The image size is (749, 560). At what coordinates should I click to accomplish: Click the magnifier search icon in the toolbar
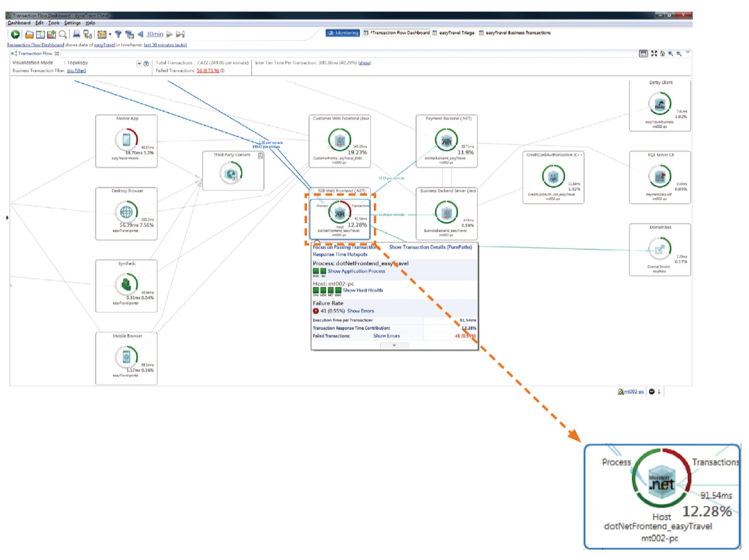pyautogui.click(x=62, y=34)
